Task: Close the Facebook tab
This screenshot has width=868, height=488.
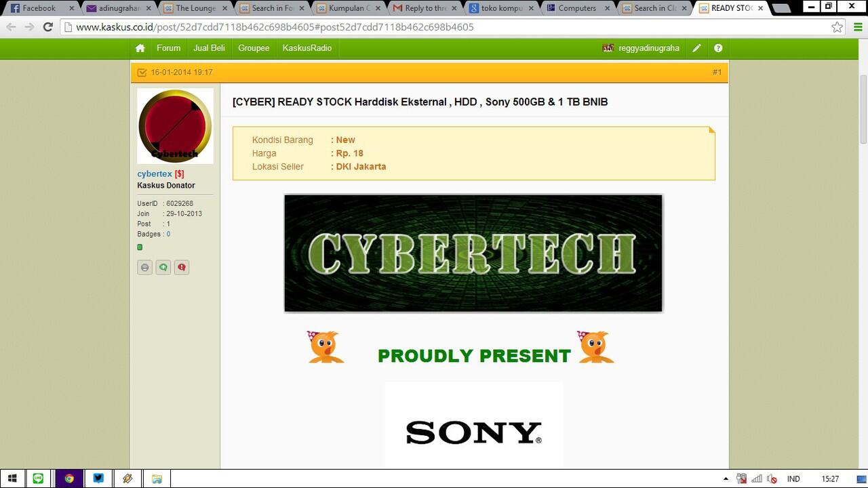Action: [71, 8]
